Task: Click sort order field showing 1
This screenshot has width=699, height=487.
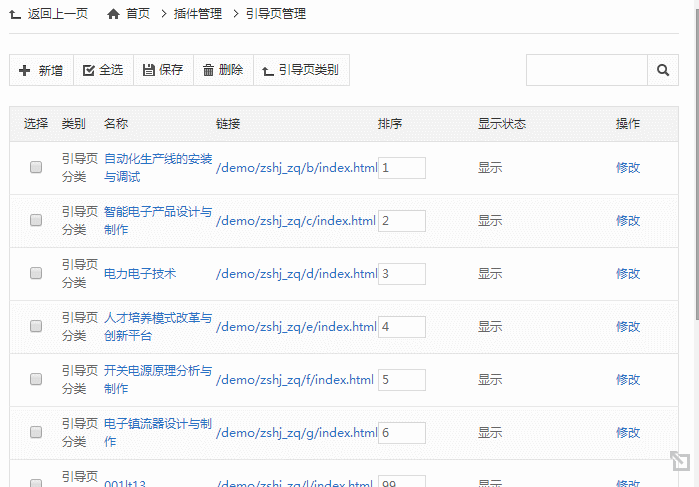Action: (x=402, y=168)
